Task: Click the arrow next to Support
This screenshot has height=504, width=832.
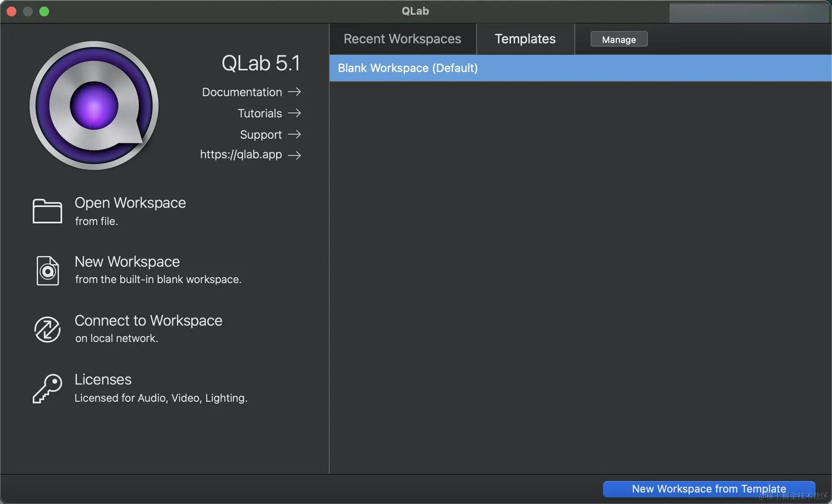Action: (x=295, y=134)
